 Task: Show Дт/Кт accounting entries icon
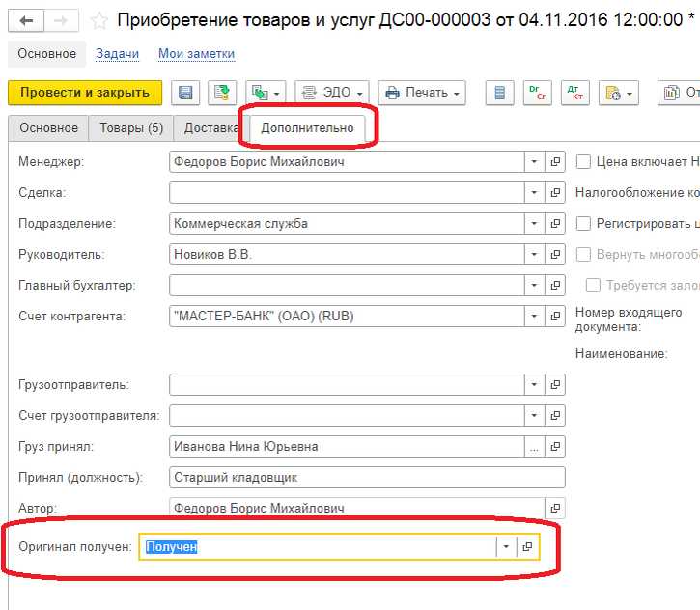tap(575, 93)
